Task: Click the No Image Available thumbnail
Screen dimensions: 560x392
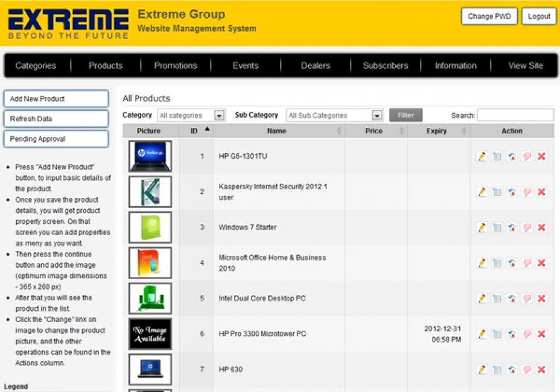Action: tap(150, 334)
